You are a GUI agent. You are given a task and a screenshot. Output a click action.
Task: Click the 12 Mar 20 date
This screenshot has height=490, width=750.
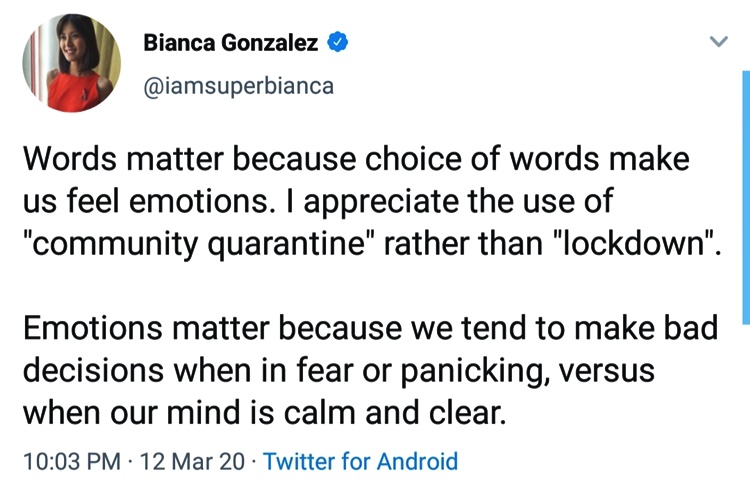(x=192, y=461)
